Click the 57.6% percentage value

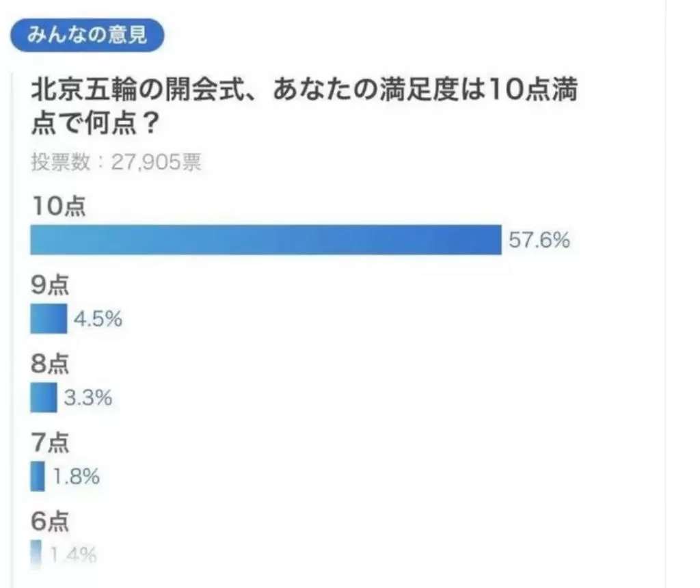pyautogui.click(x=539, y=240)
